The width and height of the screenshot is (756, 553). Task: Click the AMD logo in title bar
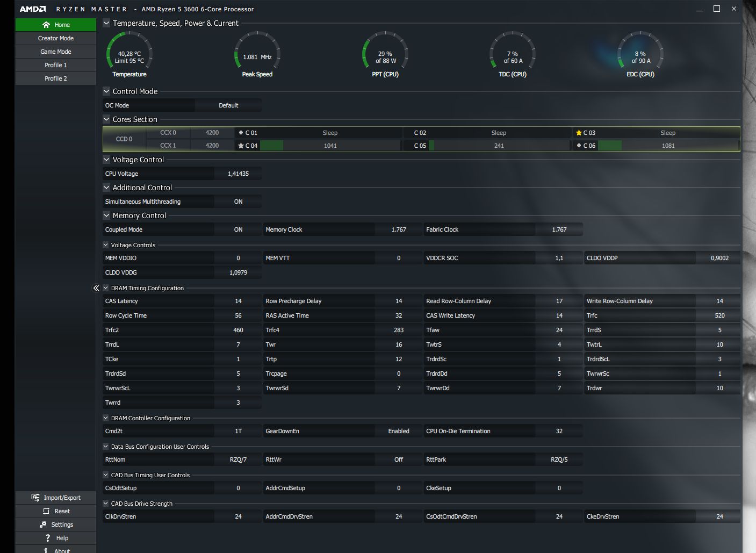coord(33,9)
